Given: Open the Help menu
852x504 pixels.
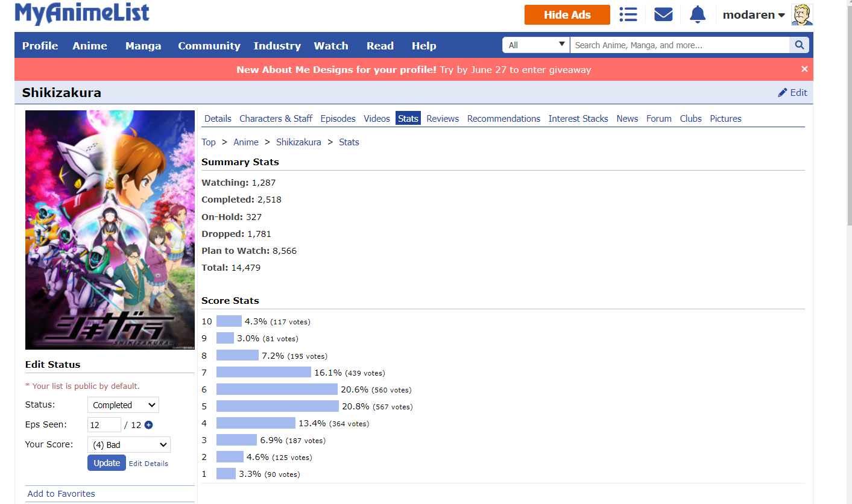Looking at the screenshot, I should [x=424, y=46].
